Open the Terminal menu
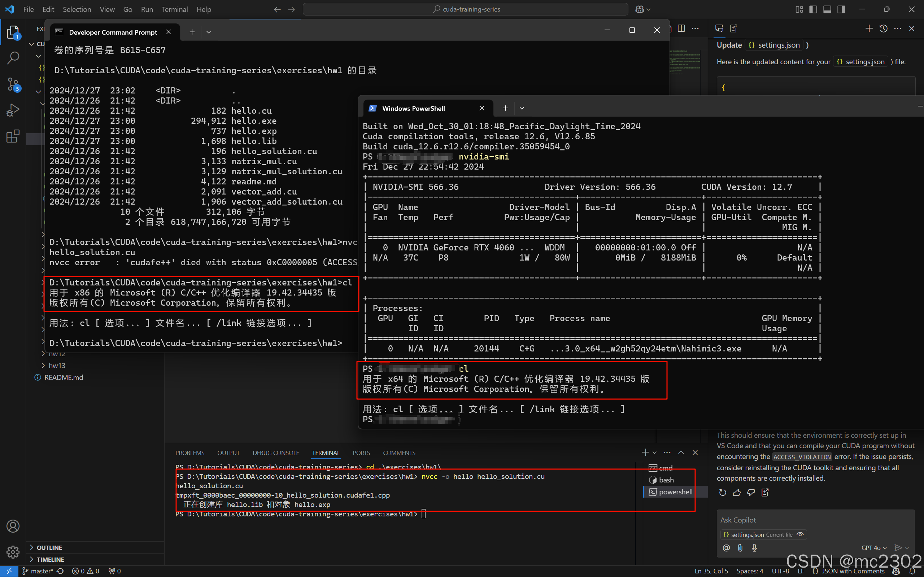The width and height of the screenshot is (924, 577). (174, 9)
